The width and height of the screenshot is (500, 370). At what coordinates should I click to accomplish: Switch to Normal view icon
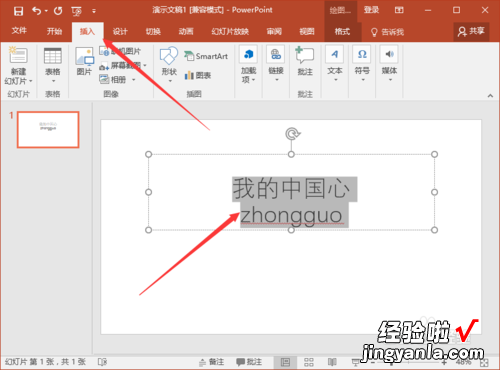point(285,362)
